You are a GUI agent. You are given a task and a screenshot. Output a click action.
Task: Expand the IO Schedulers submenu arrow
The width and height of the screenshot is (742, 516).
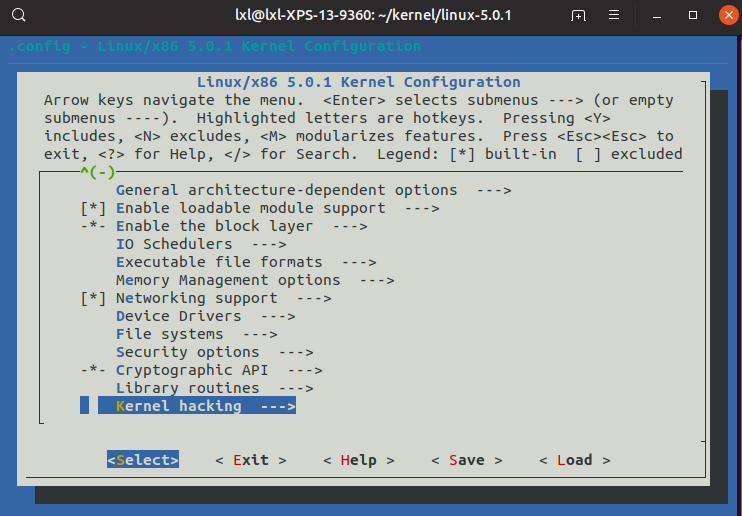click(268, 244)
